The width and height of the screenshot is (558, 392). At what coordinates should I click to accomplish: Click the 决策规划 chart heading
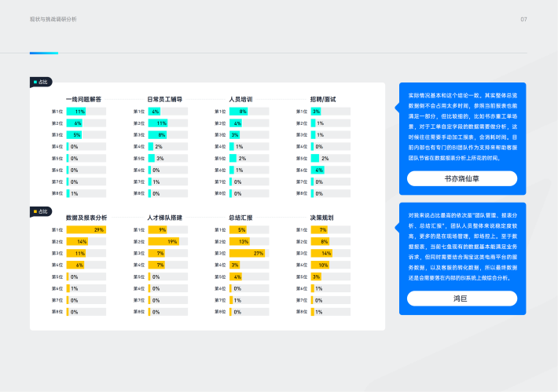[x=321, y=218]
